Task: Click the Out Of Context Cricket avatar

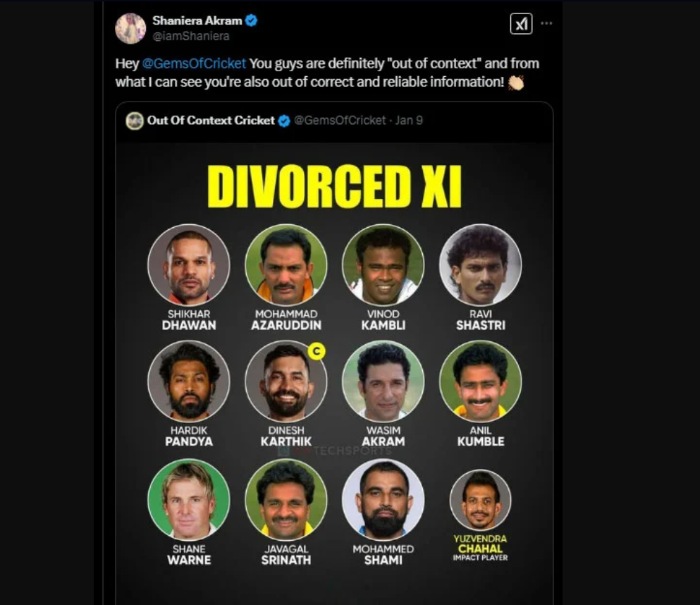Action: [x=135, y=121]
